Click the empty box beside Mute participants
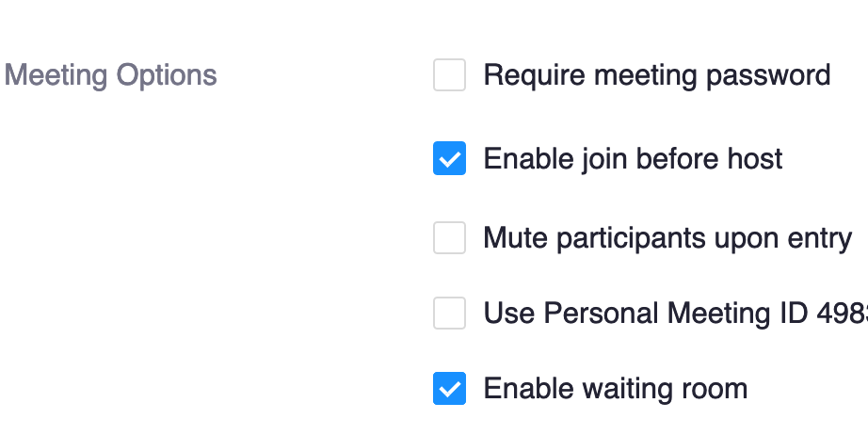The height and width of the screenshot is (435, 868). click(x=449, y=238)
